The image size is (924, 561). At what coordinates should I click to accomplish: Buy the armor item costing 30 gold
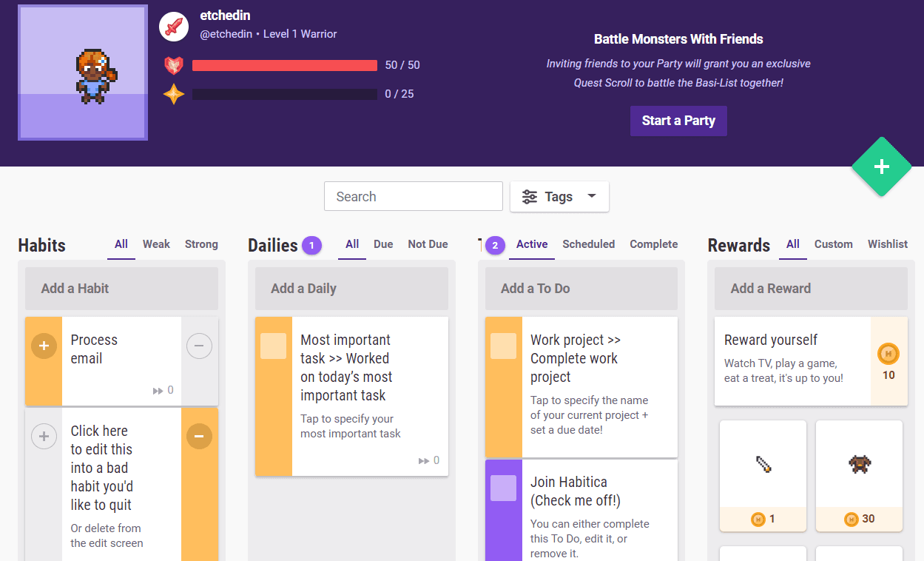(859, 475)
